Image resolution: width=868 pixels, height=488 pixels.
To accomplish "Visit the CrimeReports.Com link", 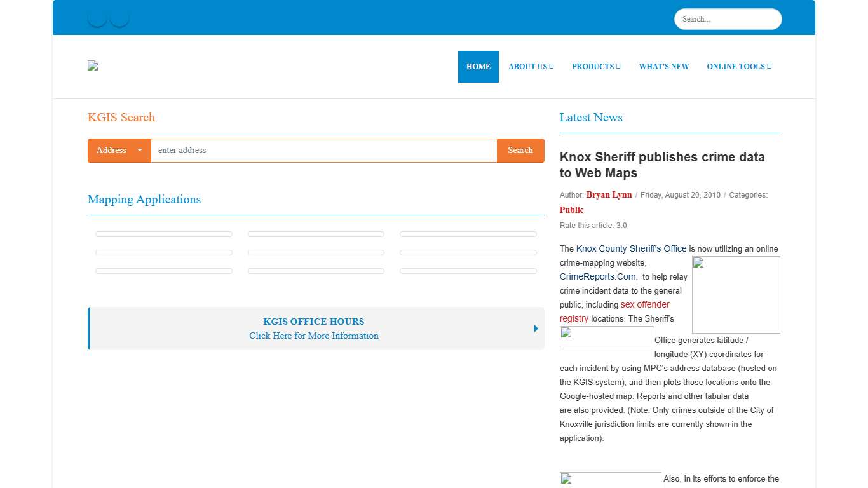I will coord(597,276).
